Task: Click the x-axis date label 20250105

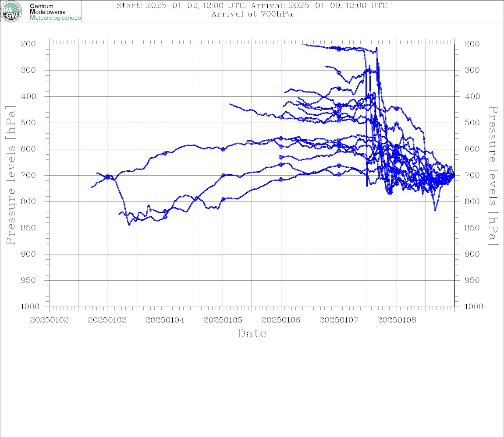Action: pos(223,320)
